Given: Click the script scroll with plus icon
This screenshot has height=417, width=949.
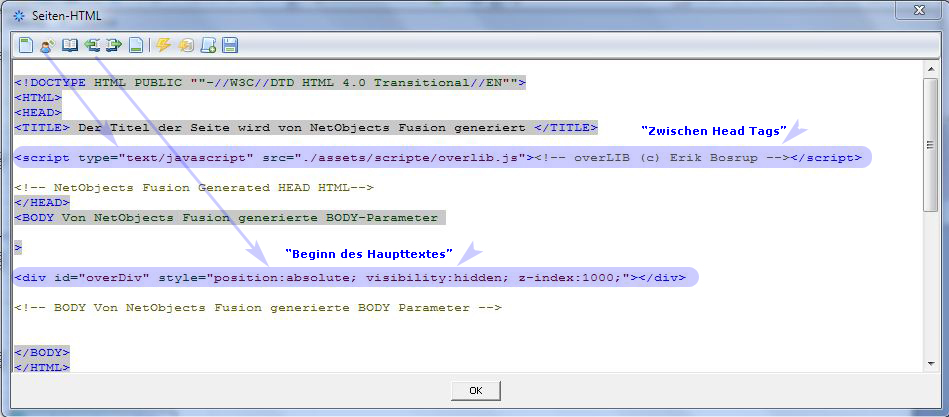Looking at the screenshot, I should 208,45.
